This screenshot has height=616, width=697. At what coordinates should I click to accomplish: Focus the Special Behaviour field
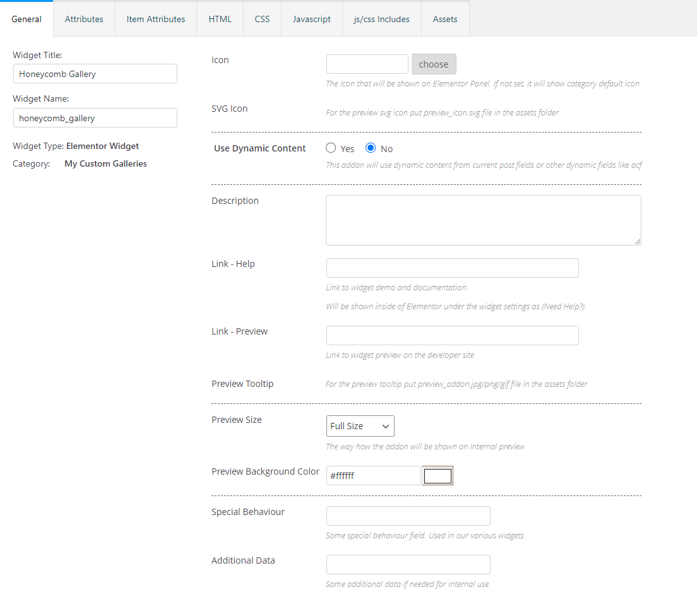408,516
